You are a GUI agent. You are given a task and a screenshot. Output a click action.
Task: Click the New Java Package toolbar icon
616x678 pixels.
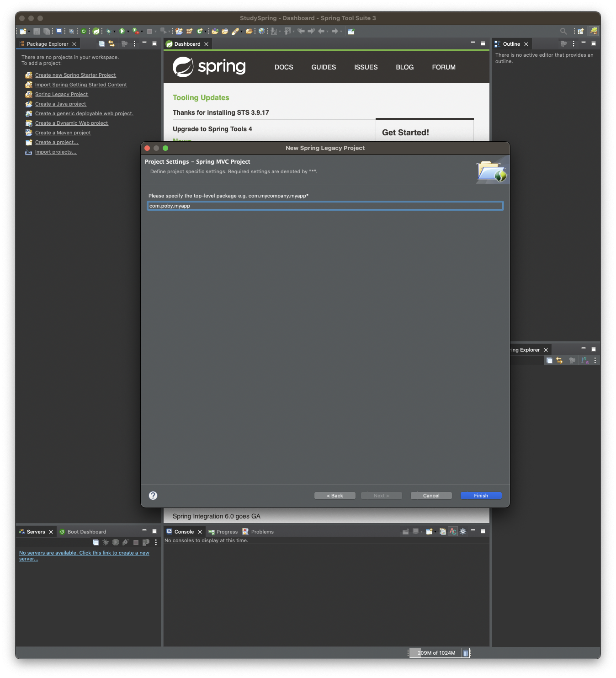click(x=189, y=31)
